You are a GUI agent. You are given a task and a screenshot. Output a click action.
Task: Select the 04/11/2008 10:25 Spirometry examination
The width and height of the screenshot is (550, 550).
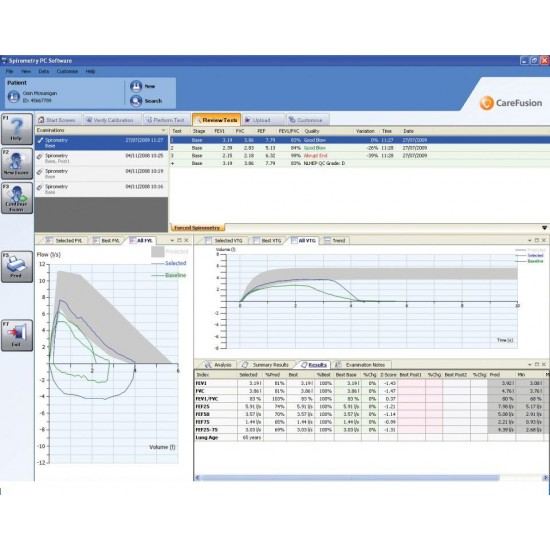tap(101, 158)
